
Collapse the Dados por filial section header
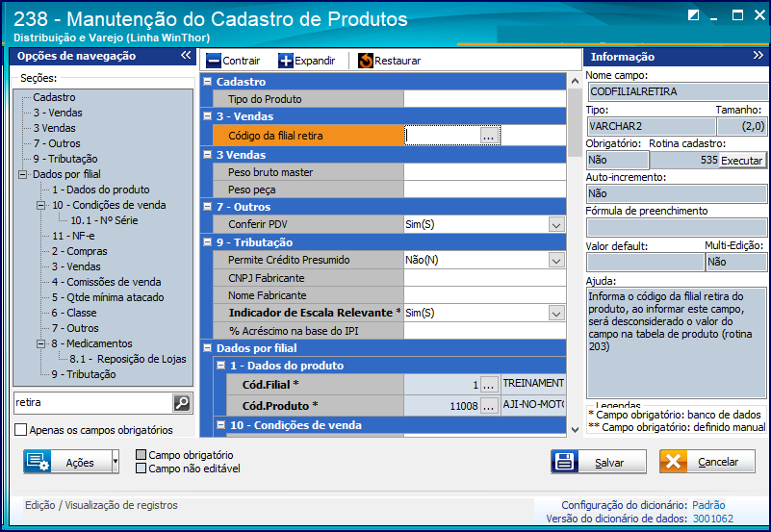tap(208, 348)
